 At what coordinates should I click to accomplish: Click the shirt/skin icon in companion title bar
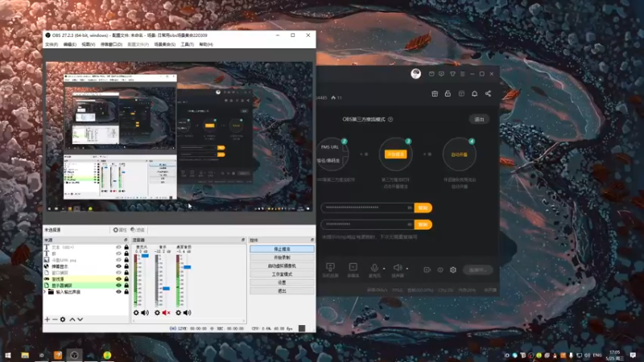pyautogui.click(x=452, y=74)
